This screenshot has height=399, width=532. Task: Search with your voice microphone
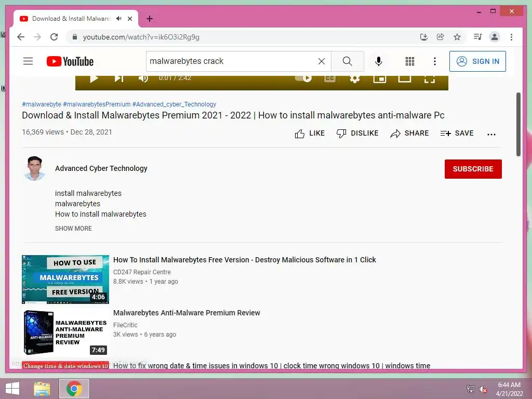(379, 61)
